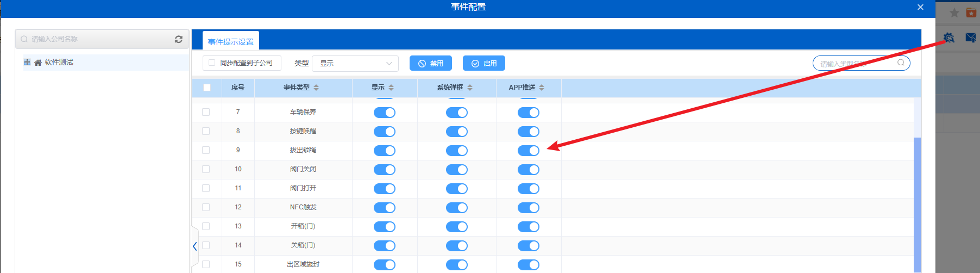Click the 禁用 button
Image resolution: width=980 pixels, height=273 pixels.
pos(431,64)
